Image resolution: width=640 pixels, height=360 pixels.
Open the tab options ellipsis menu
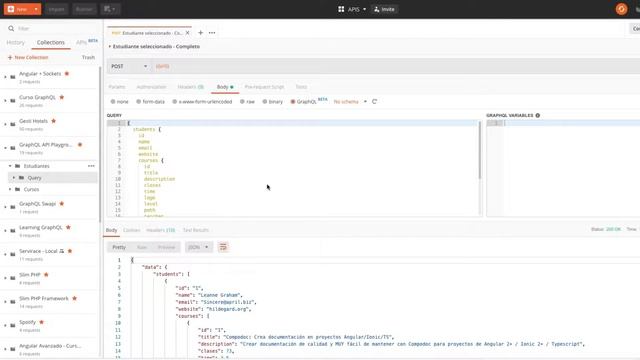212,33
